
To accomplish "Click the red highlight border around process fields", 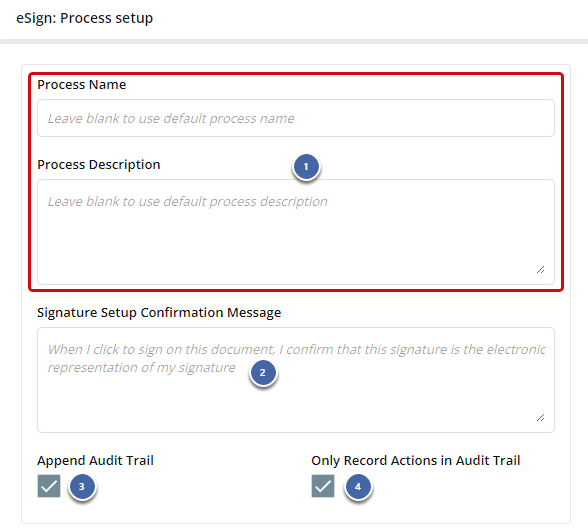I will (296, 74).
